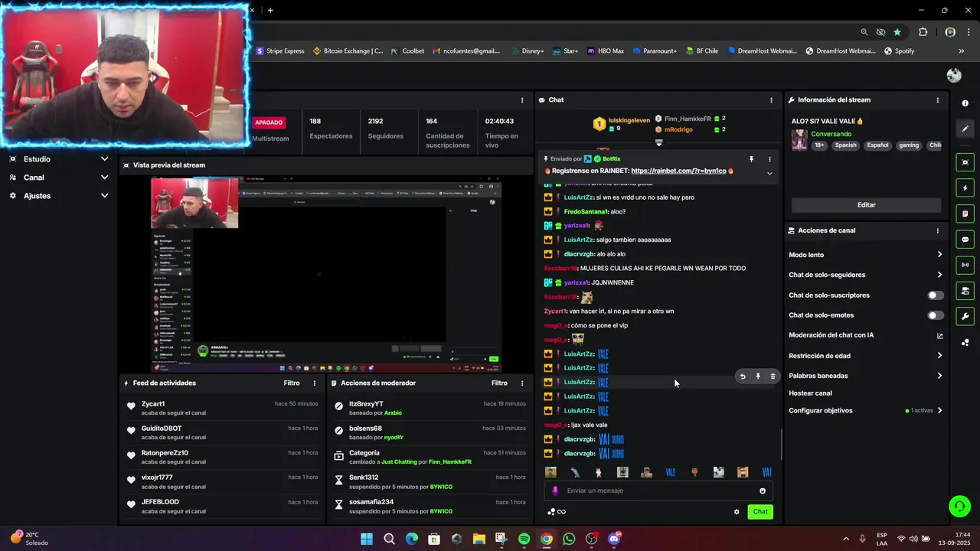Click the lightning bolt icon in right sidebar
Viewport: 980px width, 551px height.
click(x=965, y=188)
